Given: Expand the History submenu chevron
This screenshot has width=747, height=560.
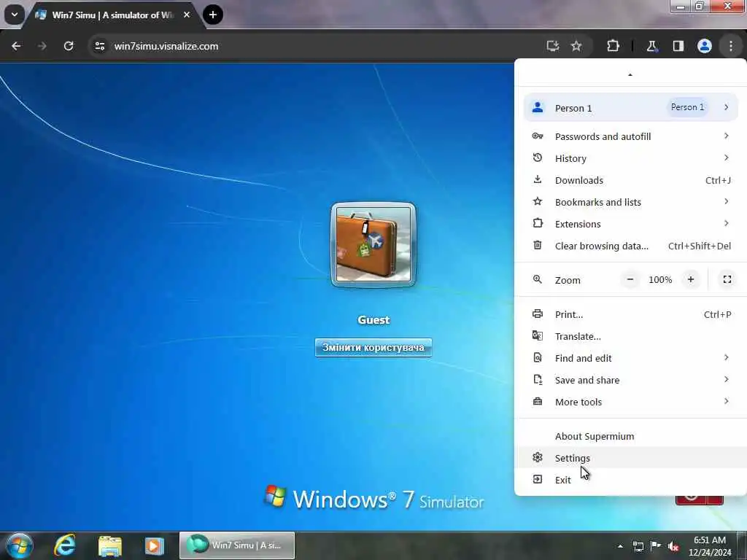Looking at the screenshot, I should tap(726, 157).
